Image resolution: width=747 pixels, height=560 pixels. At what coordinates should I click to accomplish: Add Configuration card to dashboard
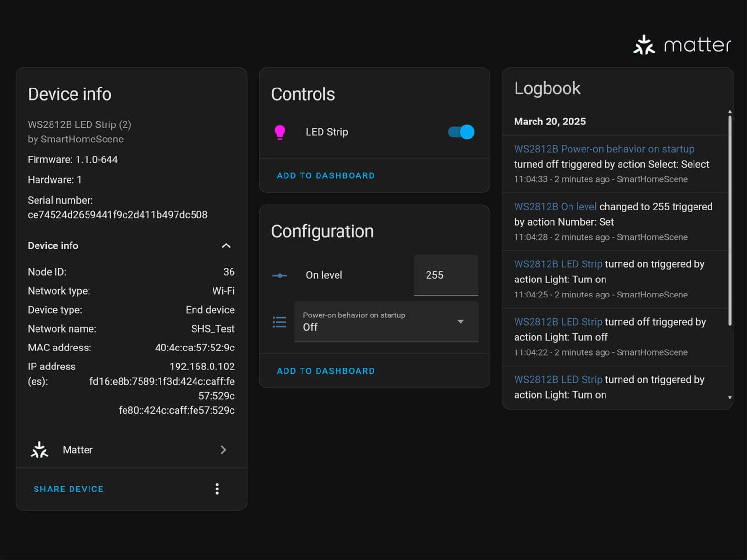point(325,371)
